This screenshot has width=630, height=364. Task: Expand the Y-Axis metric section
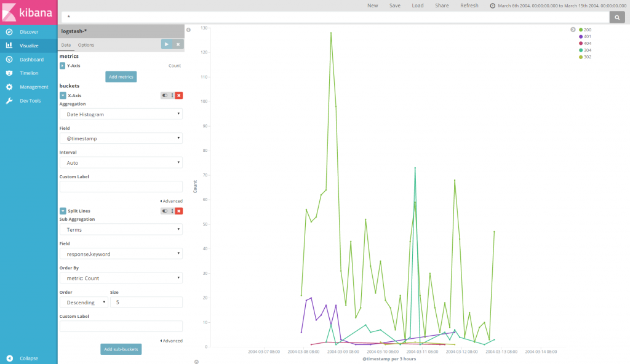[62, 66]
